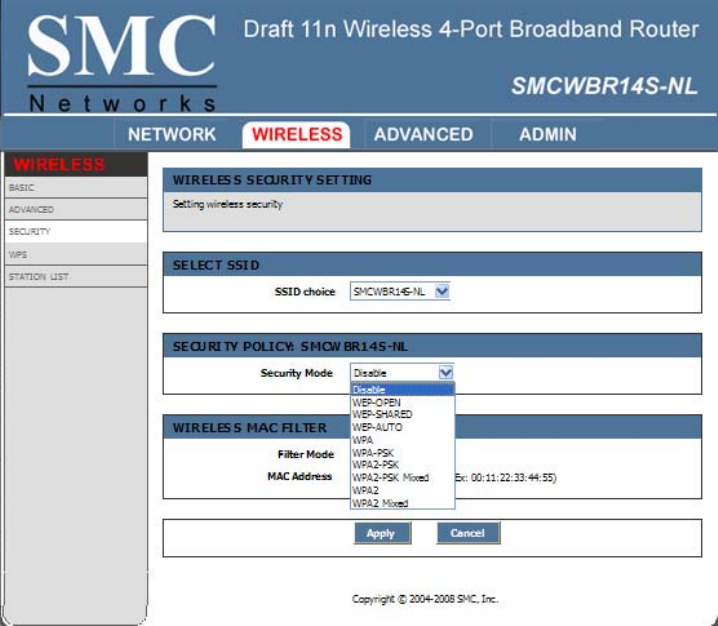Open the Basic wireless sidebar item
Viewport: 718px width, 626px height.
pos(76,187)
